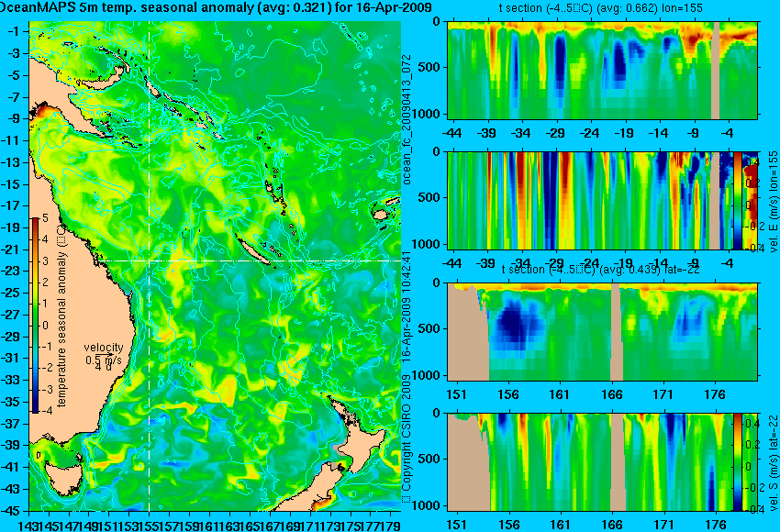Click the dark blue cold blob near 156 in the lat=-22 section

tap(516, 324)
